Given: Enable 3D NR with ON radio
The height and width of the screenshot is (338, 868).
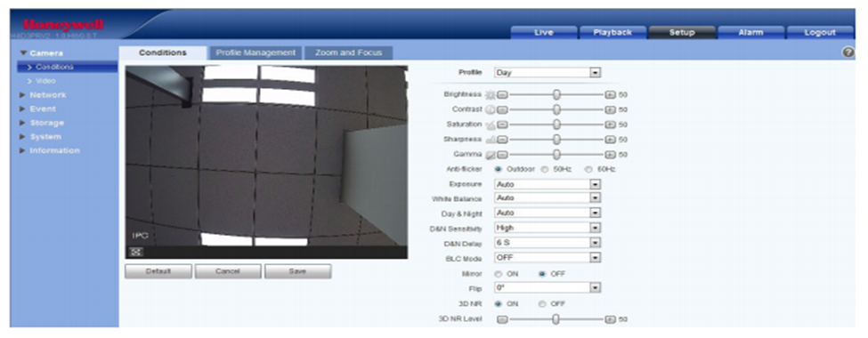Looking at the screenshot, I should click(499, 303).
